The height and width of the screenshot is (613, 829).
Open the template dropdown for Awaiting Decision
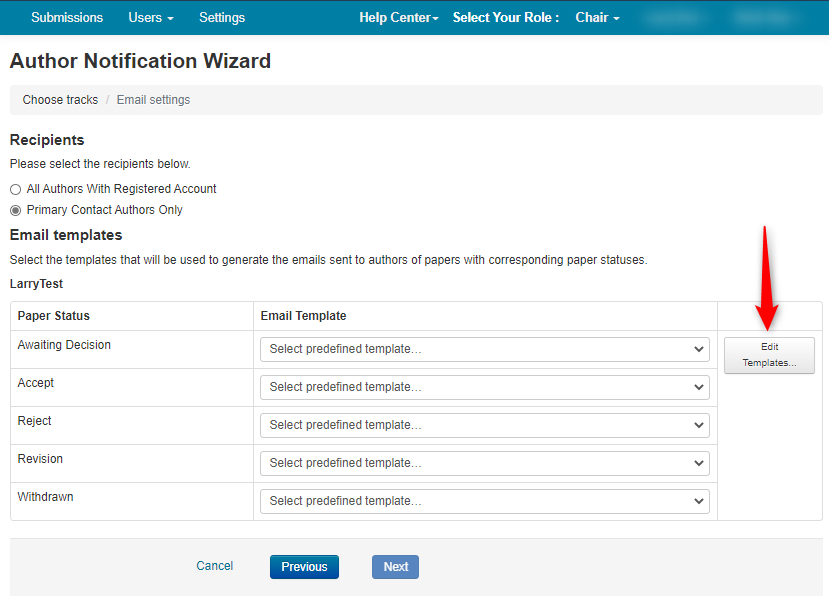pyautogui.click(x=485, y=349)
